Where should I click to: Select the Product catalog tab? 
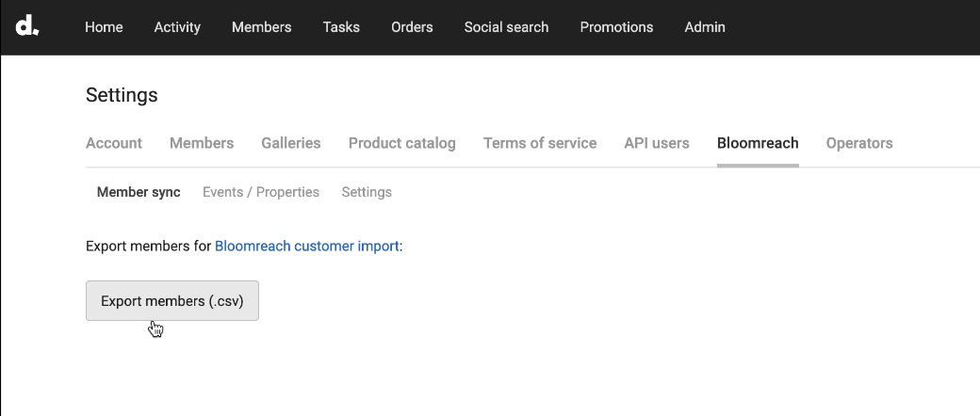click(401, 143)
